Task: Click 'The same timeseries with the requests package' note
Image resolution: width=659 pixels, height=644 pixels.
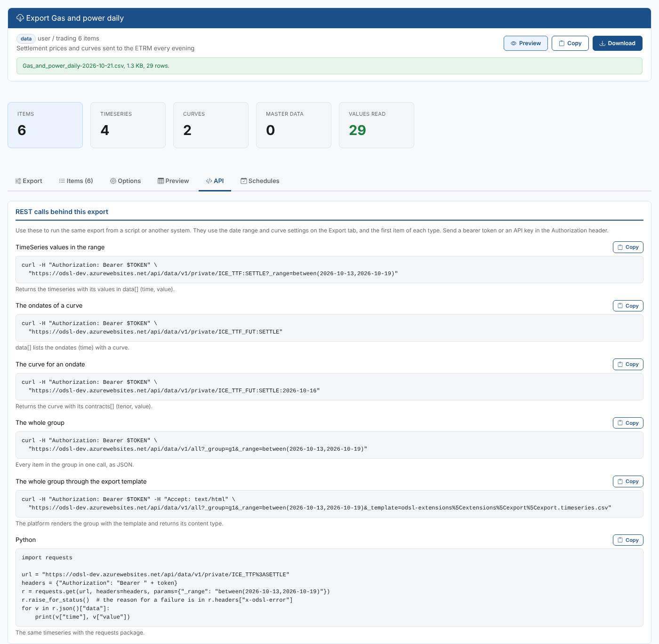Action: [80, 633]
